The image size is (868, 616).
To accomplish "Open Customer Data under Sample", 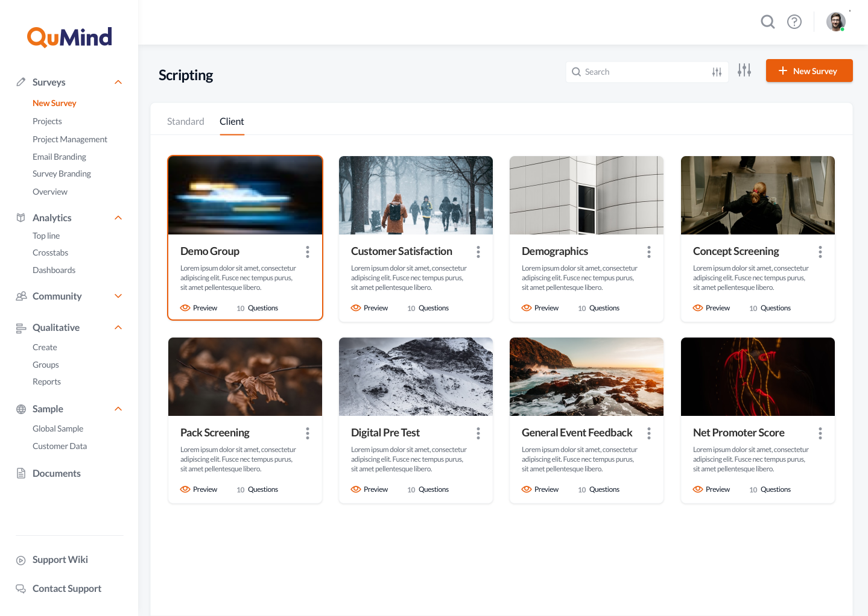I will [60, 446].
